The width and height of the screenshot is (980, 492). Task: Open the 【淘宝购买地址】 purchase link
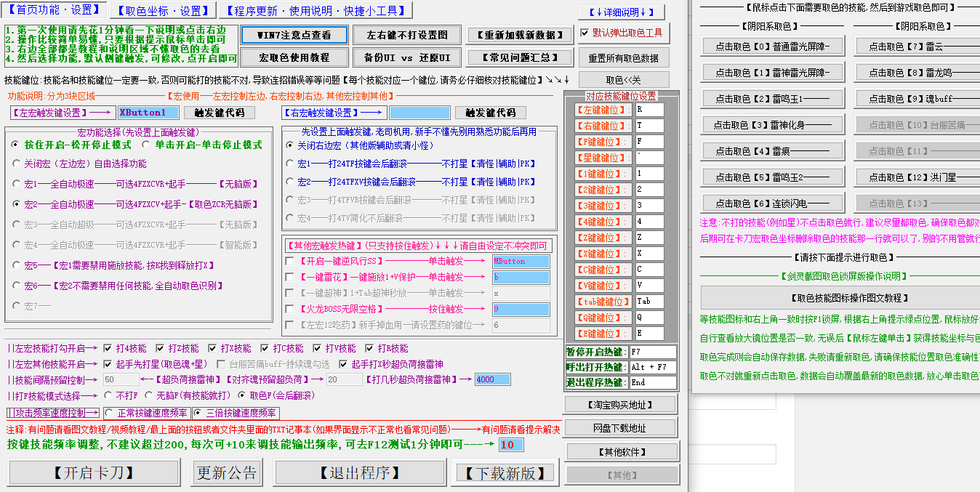point(620,405)
